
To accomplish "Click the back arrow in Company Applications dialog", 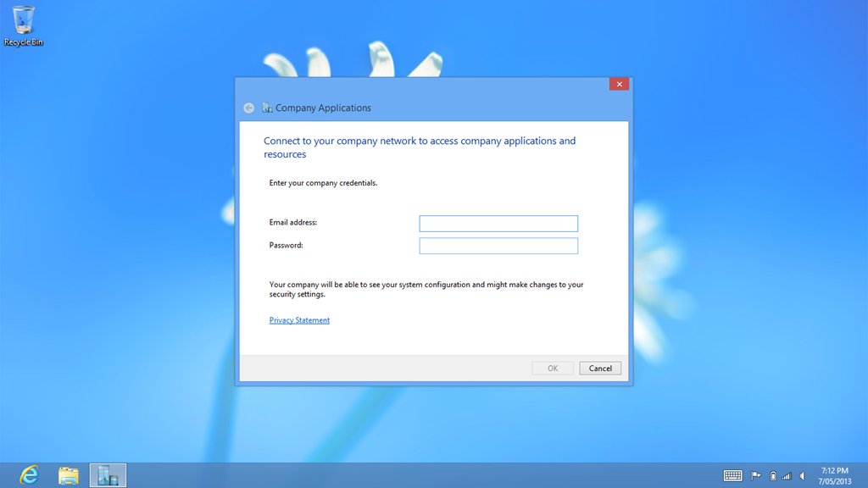I will tap(248, 108).
